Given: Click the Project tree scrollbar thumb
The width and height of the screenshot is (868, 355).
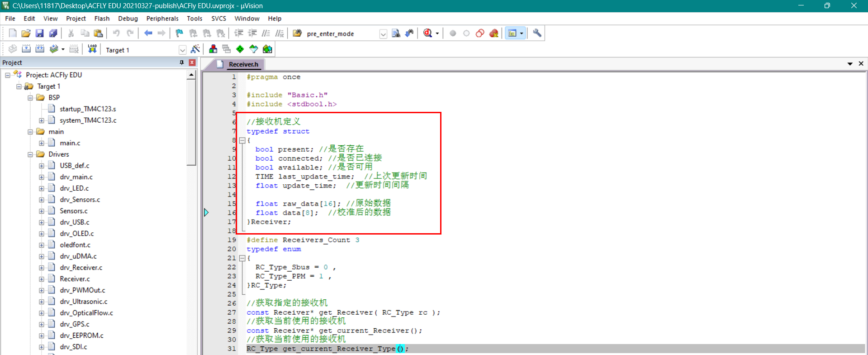Looking at the screenshot, I should 191,122.
